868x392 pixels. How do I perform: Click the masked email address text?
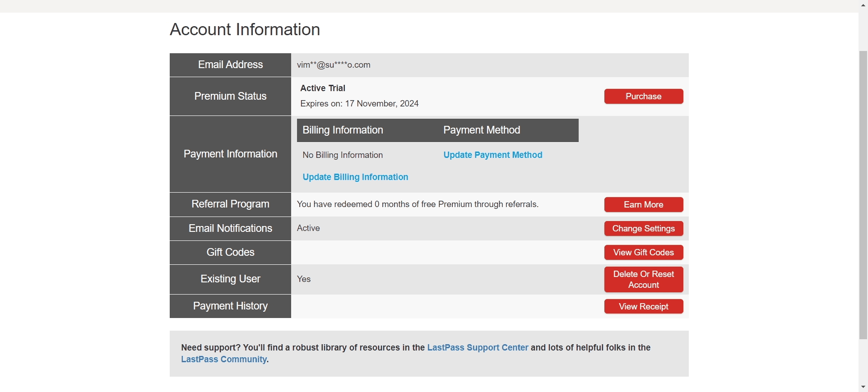tap(334, 65)
